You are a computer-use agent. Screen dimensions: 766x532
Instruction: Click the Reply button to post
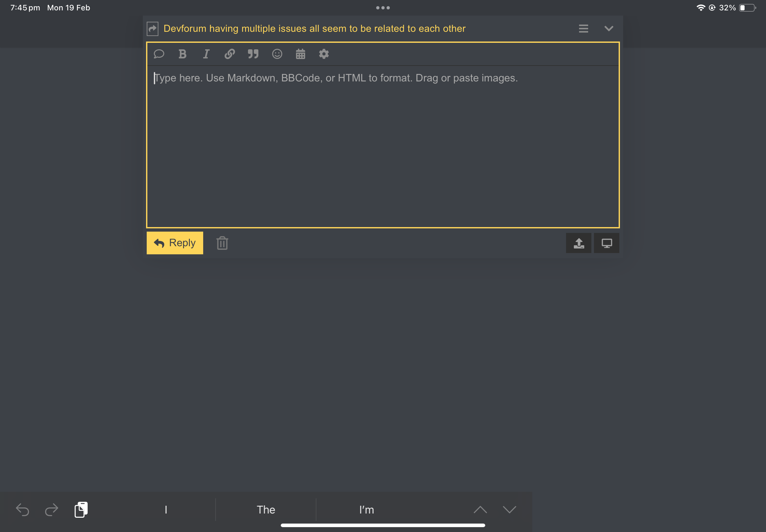pos(174,243)
